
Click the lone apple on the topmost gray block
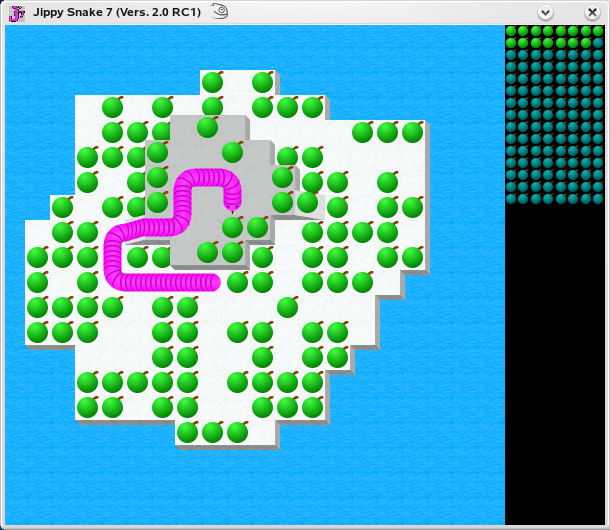pyautogui.click(x=208, y=126)
